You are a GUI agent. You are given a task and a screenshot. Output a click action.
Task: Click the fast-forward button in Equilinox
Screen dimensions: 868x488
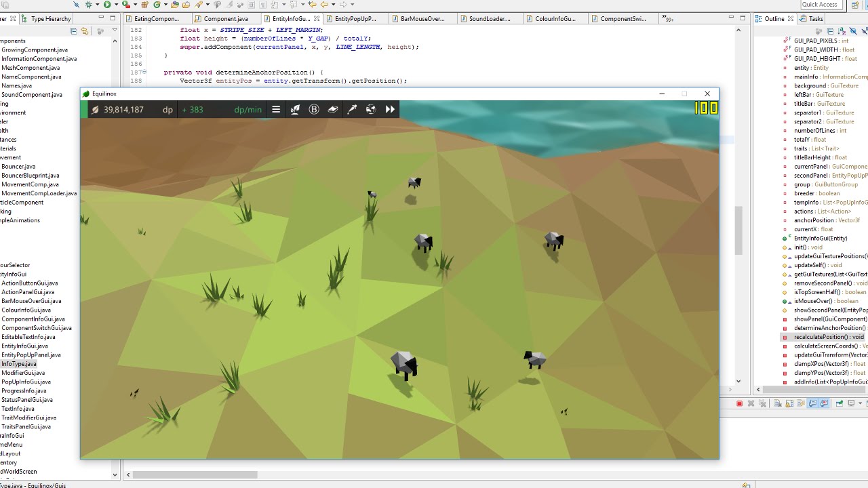click(390, 109)
